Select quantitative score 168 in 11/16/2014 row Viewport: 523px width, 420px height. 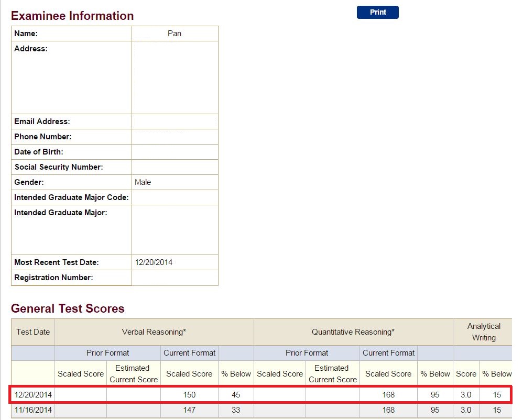tap(388, 410)
